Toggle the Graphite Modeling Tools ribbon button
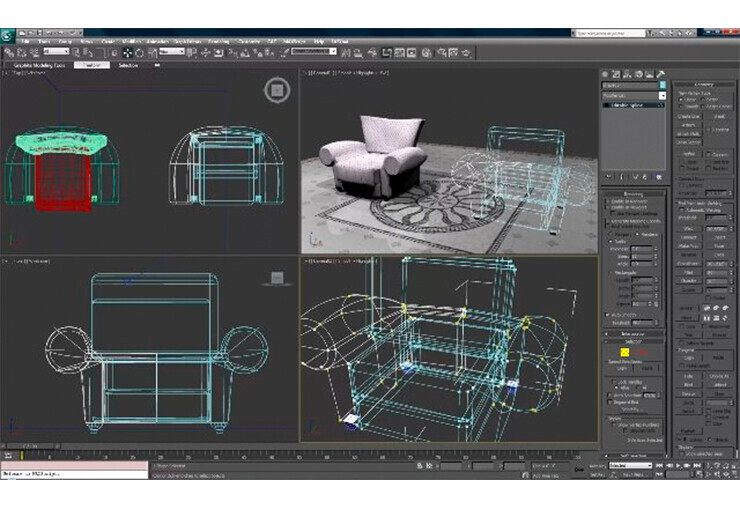The image size is (740, 508). (386, 53)
